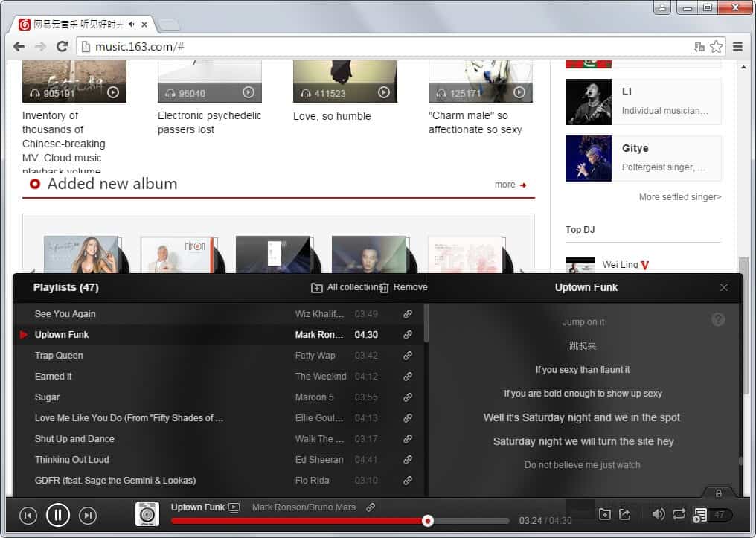The image size is (756, 538).
Task: Skip to previous track in player bar
Action: tap(28, 516)
